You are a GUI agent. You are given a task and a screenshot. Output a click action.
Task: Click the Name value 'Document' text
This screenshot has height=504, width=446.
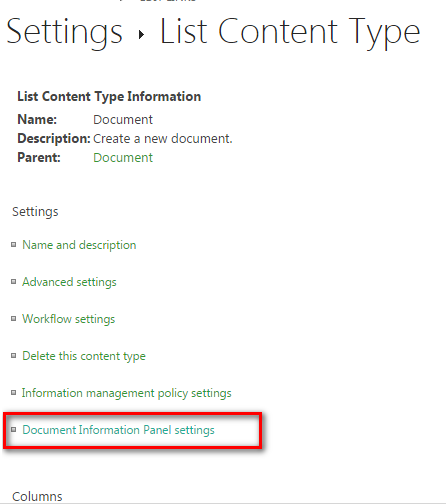point(123,119)
